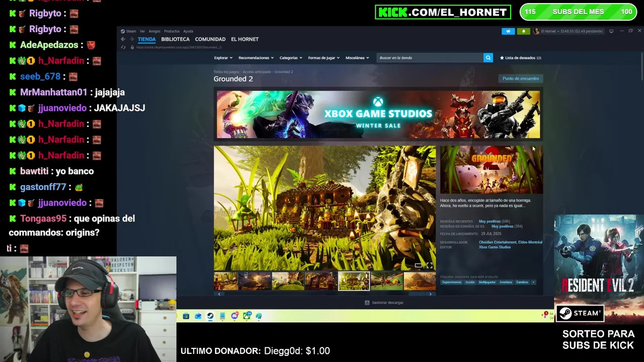Click the Steam page vertical scrollbar
Image resolution: width=644 pixels, height=362 pixels.
[x=642, y=65]
